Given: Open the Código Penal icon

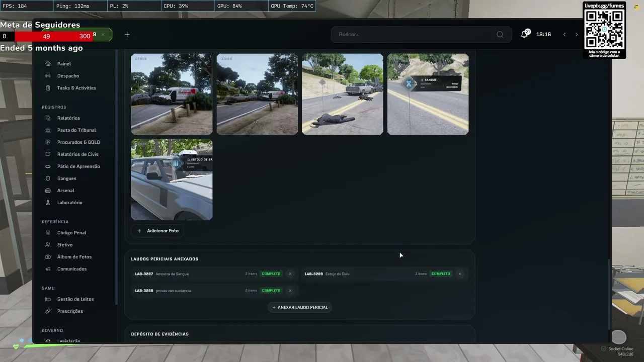Looking at the screenshot, I should pyautogui.click(x=48, y=233).
